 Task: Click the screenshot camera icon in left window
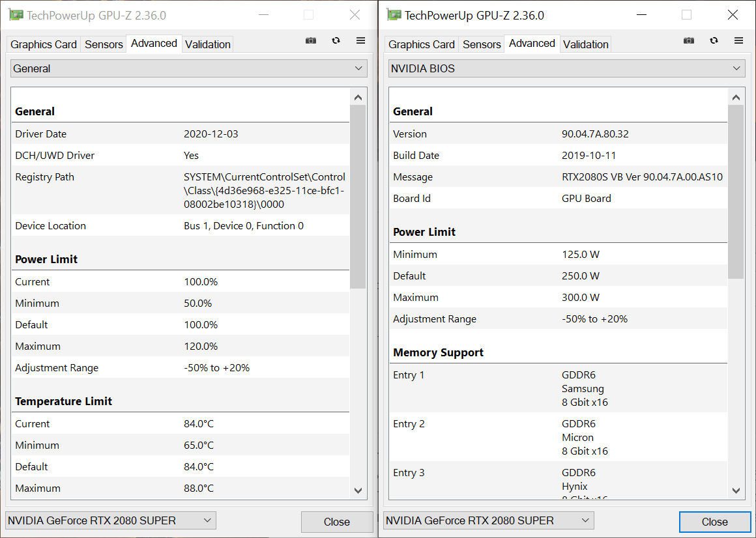click(x=311, y=40)
